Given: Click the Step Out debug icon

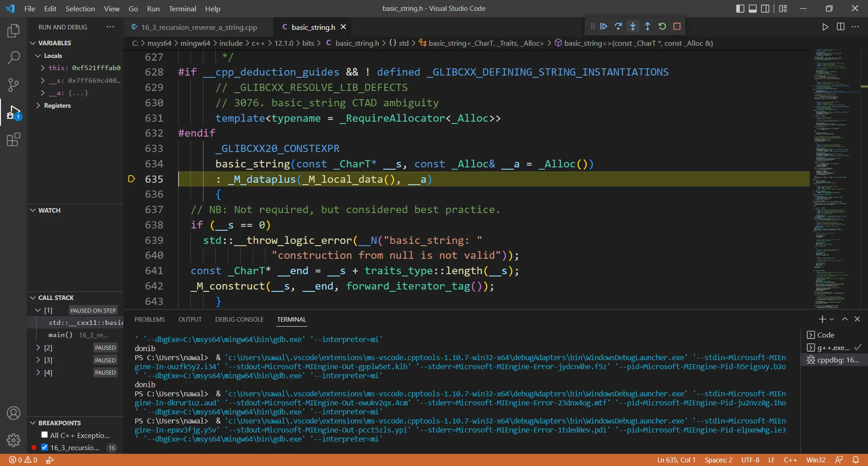Looking at the screenshot, I should 647,26.
